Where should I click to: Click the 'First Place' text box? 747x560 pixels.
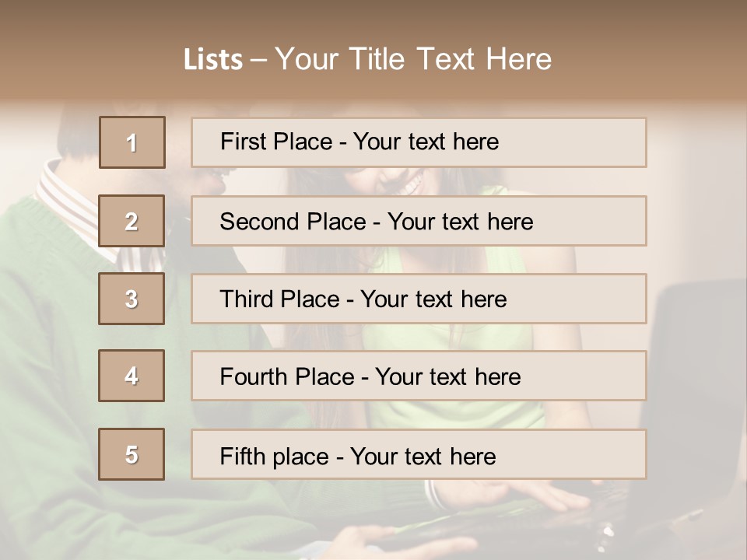point(419,142)
